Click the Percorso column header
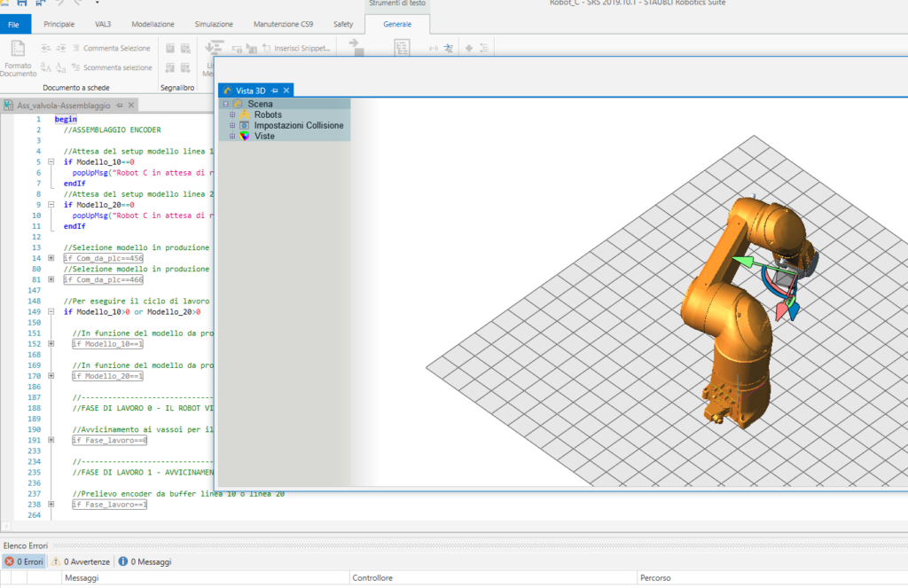 point(772,578)
